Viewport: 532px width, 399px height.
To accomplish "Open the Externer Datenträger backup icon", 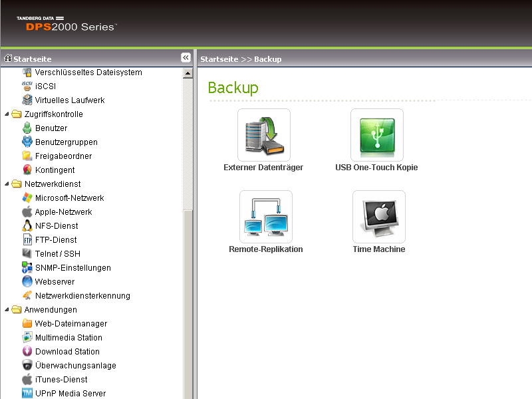I will (x=264, y=135).
